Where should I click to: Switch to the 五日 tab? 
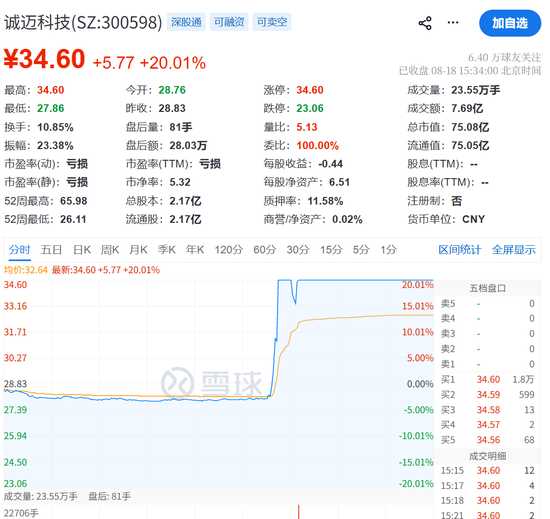click(x=51, y=250)
